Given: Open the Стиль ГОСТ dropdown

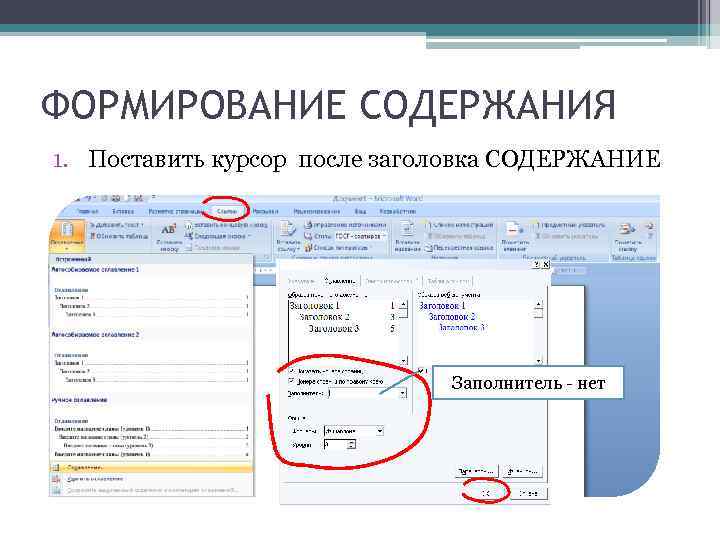Looking at the screenshot, I should click(360, 236).
